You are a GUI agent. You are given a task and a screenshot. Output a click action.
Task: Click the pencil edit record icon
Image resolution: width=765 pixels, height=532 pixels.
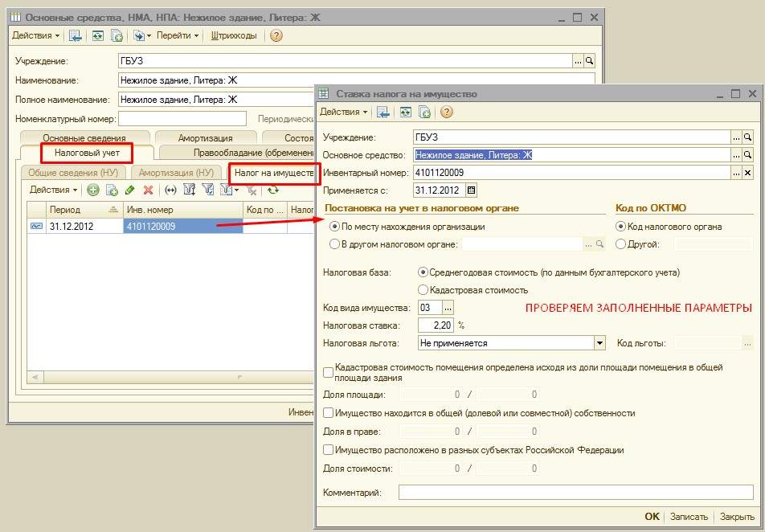click(x=129, y=190)
